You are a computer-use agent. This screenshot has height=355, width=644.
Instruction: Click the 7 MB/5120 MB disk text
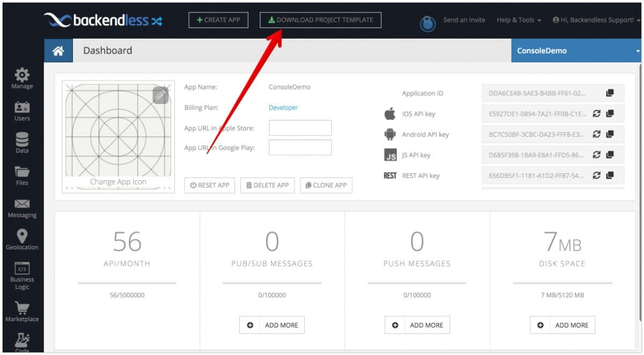(x=562, y=295)
